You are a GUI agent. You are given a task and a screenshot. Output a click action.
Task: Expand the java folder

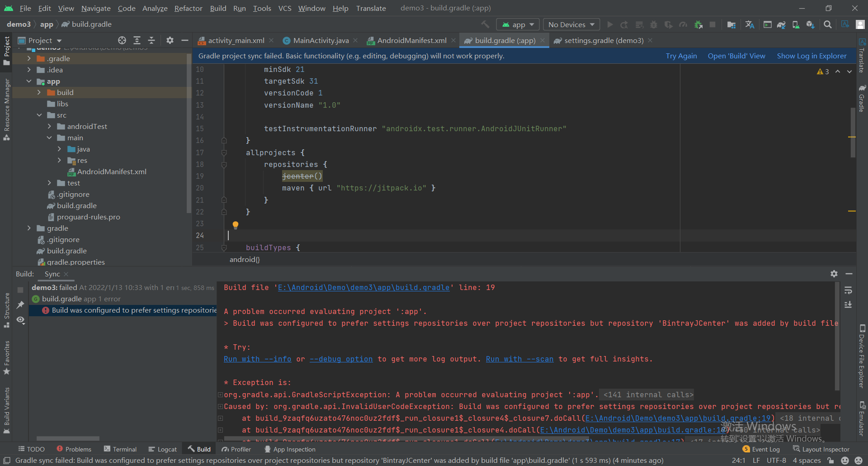click(59, 149)
